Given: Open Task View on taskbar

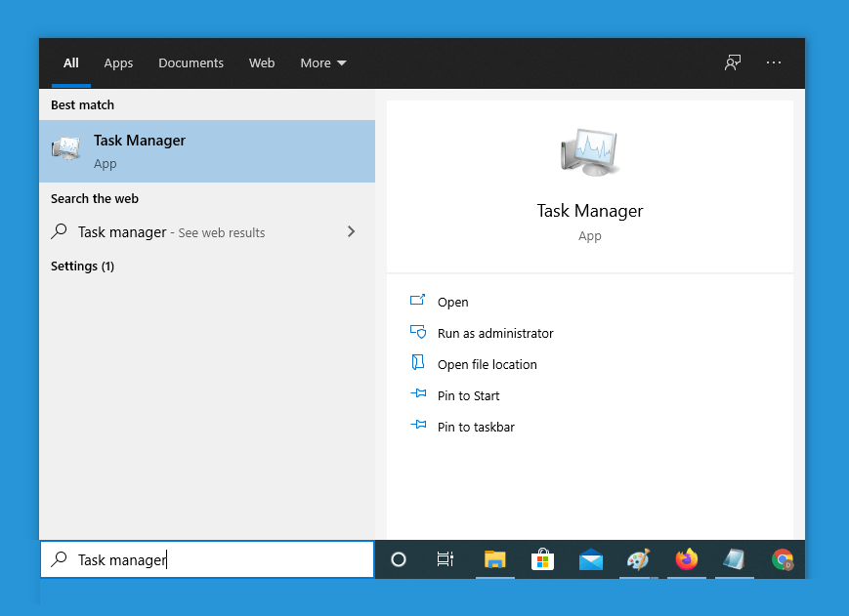Looking at the screenshot, I should point(446,559).
